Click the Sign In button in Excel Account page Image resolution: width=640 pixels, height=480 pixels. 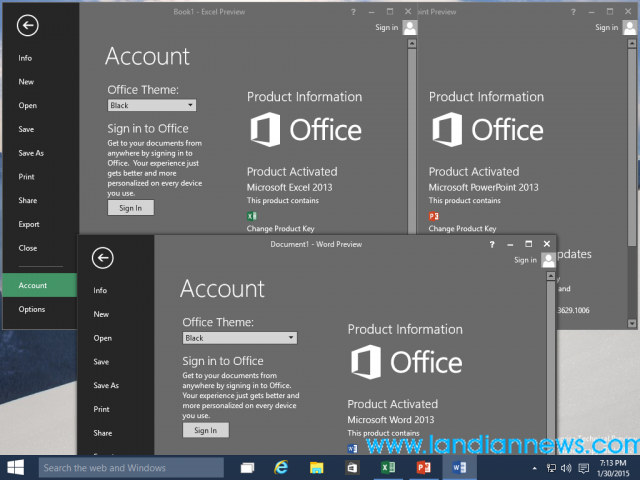pyautogui.click(x=131, y=208)
